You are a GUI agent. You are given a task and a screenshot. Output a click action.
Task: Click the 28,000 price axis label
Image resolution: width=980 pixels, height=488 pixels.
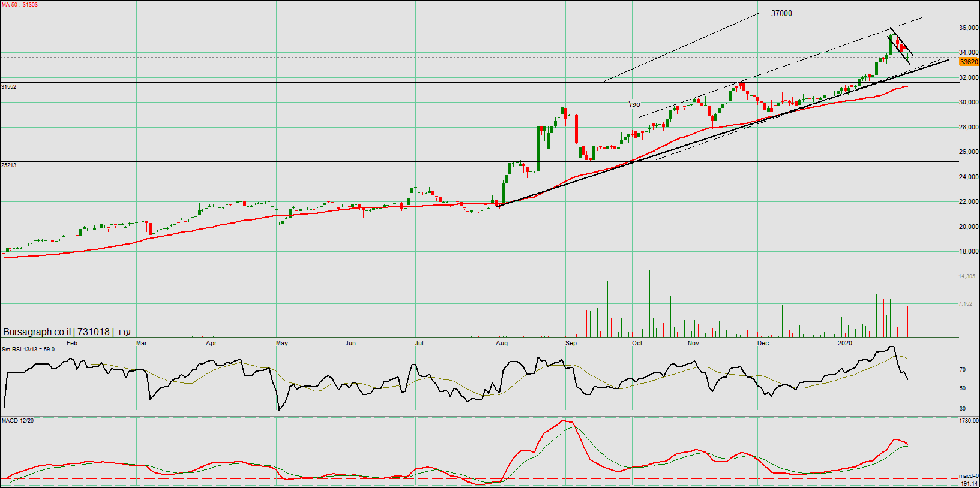click(x=969, y=127)
